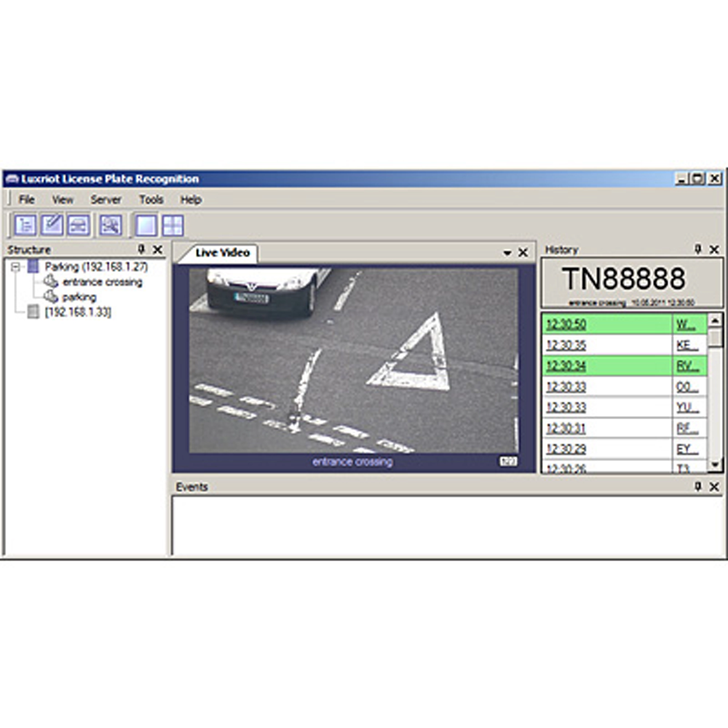Select the entrance crossing camera
This screenshot has height=728, width=728.
click(103, 282)
